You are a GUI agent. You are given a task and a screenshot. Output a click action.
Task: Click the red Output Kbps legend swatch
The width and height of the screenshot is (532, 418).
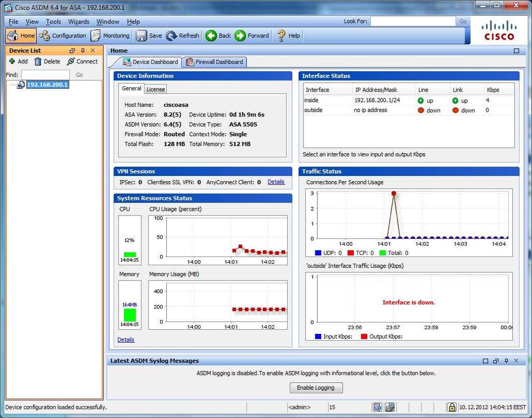point(364,336)
